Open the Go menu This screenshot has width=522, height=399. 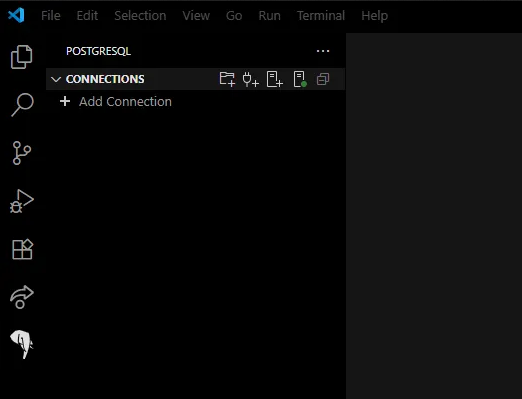(x=234, y=16)
